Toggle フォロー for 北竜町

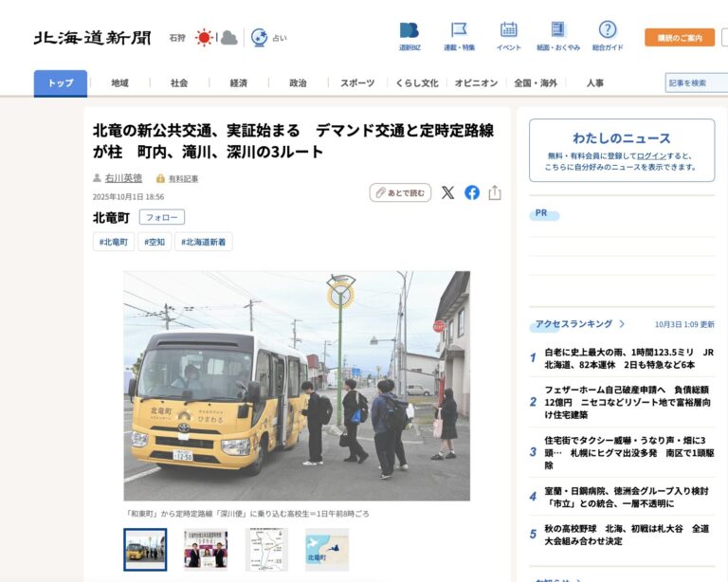[x=162, y=217]
